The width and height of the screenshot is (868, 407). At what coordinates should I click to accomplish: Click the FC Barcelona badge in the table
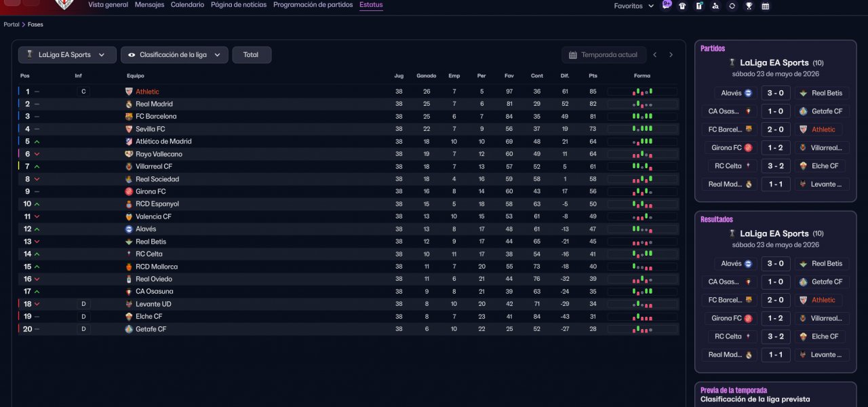coord(129,117)
